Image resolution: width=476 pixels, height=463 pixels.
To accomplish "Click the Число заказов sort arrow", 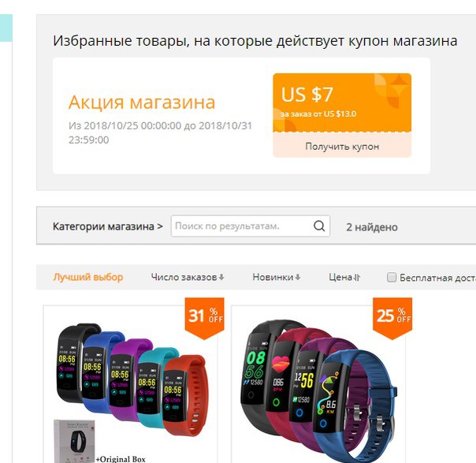I will coord(221,277).
